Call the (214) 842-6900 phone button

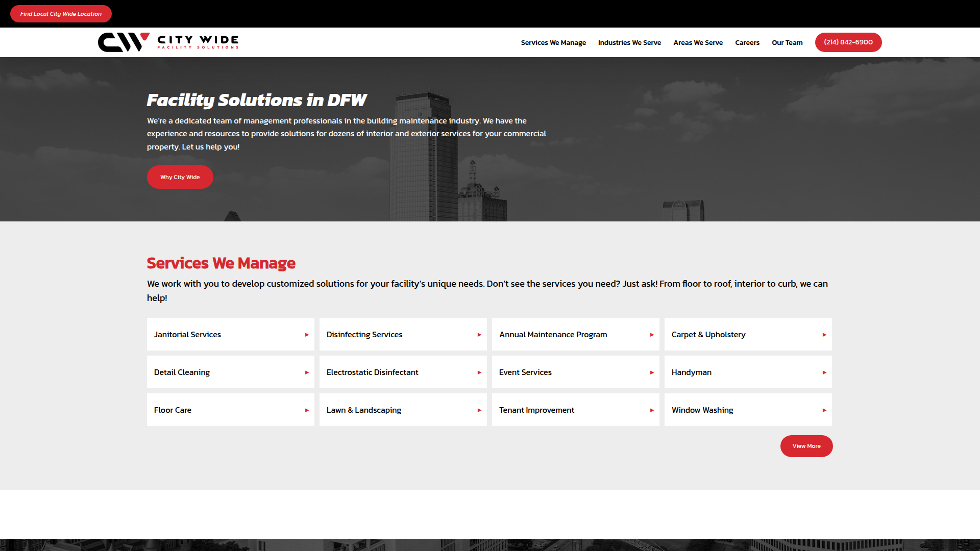click(848, 42)
